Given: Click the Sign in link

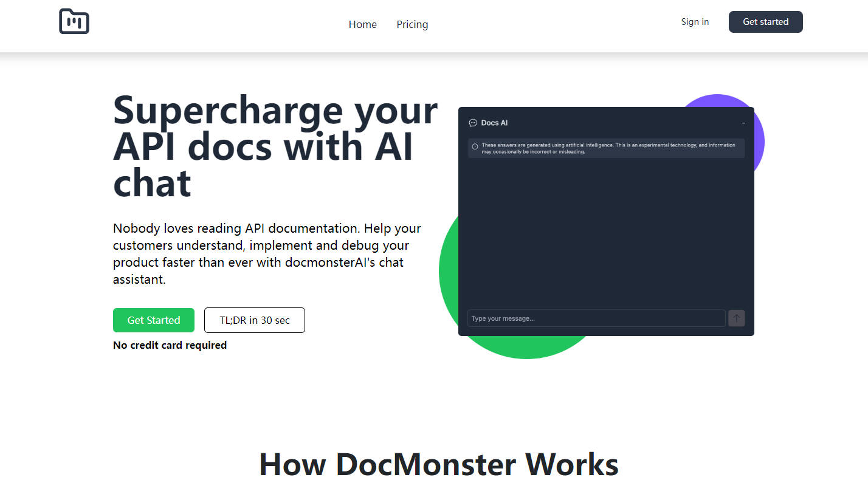Looking at the screenshot, I should pos(695,21).
